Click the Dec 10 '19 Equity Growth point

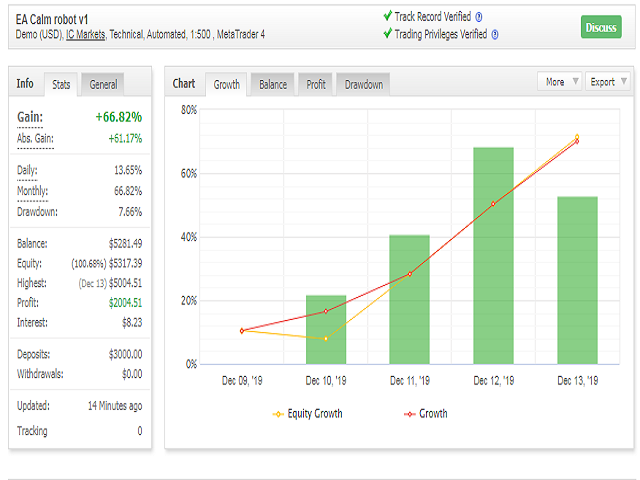[325, 339]
